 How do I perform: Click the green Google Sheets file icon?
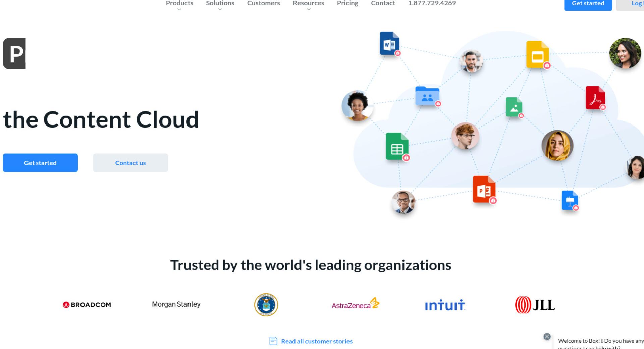click(x=397, y=146)
